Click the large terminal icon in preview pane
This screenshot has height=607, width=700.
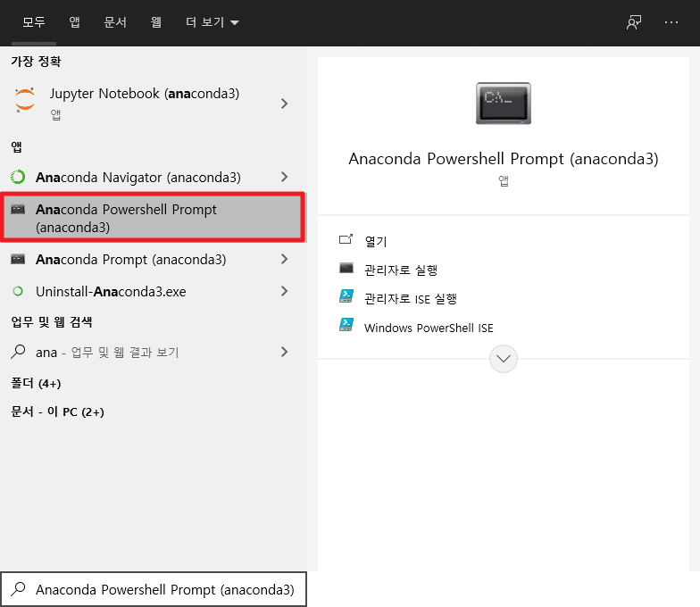(x=504, y=104)
